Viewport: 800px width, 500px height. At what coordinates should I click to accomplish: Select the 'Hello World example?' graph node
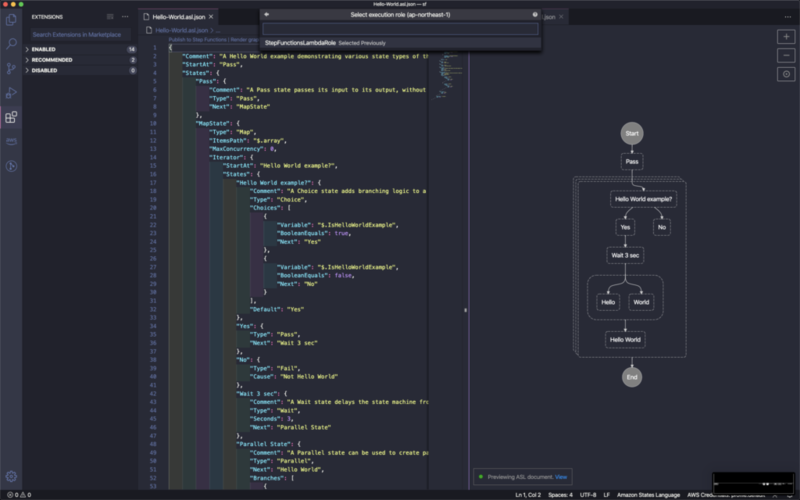643,199
